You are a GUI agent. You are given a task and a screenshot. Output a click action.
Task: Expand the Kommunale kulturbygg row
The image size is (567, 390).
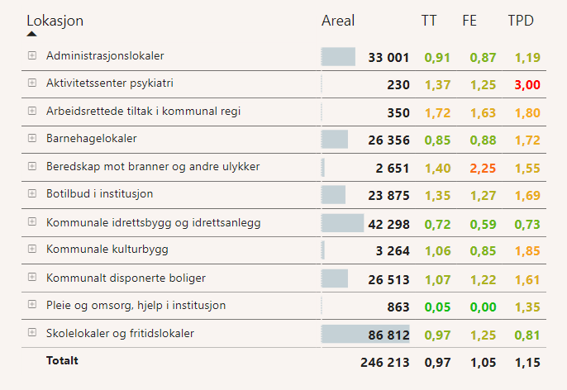tap(32, 249)
